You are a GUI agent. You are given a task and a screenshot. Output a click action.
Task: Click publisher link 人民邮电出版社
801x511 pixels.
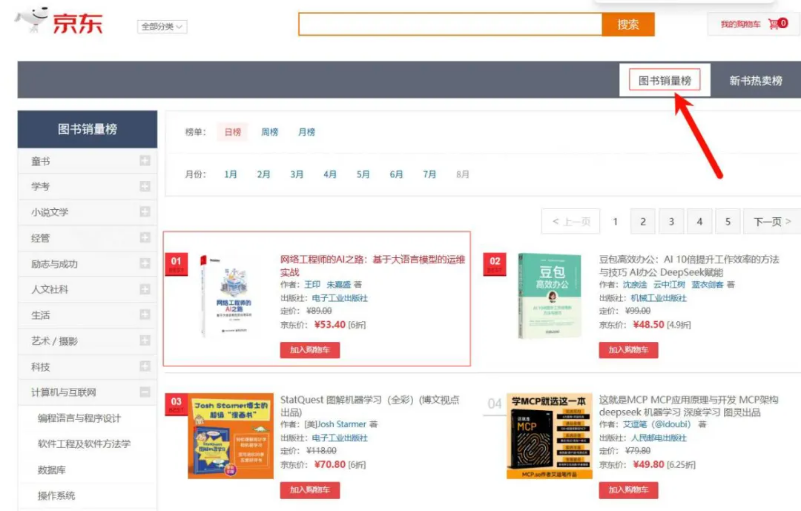[x=658, y=438]
